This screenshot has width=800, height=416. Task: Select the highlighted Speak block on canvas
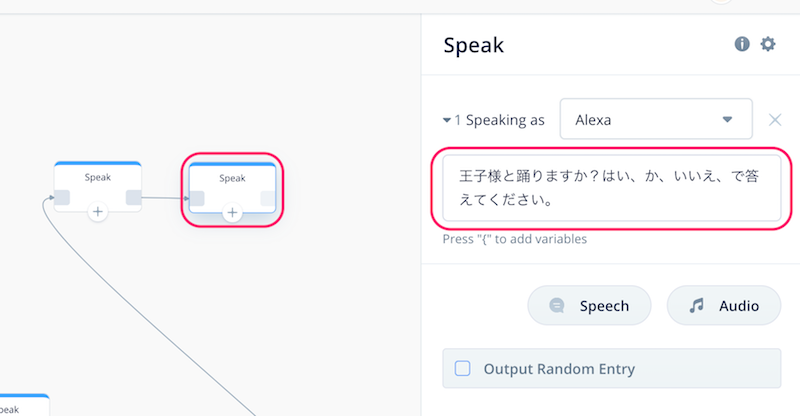(x=232, y=188)
